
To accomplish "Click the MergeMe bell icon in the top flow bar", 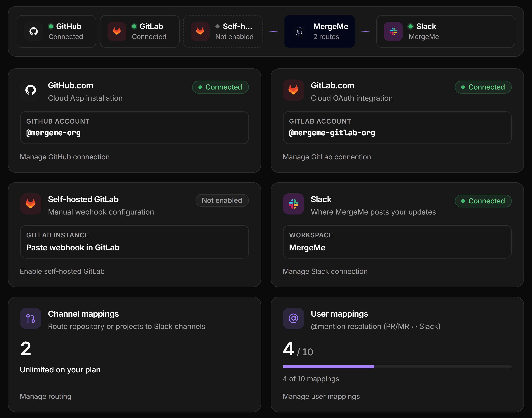I will [x=299, y=32].
